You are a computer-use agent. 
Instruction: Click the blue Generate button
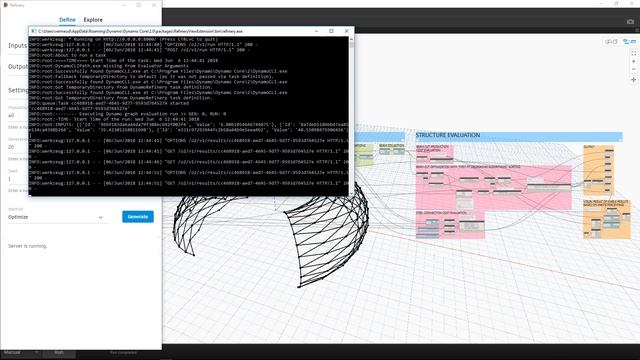pos(138,217)
